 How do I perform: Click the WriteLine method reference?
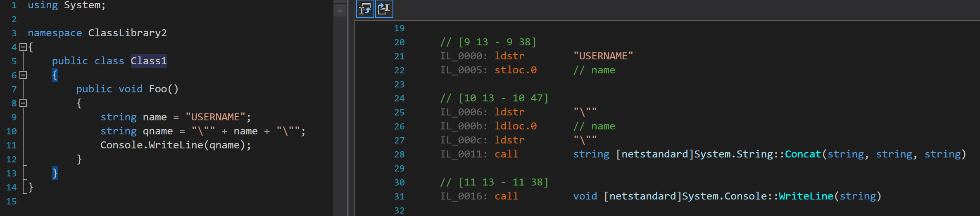tap(806, 196)
